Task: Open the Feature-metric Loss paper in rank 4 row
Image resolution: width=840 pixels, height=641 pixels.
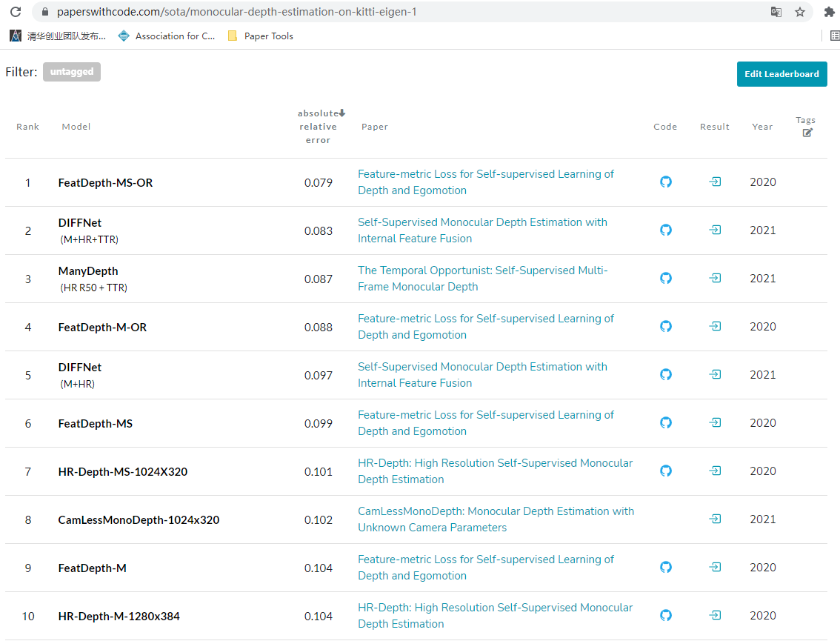Action: [x=486, y=326]
